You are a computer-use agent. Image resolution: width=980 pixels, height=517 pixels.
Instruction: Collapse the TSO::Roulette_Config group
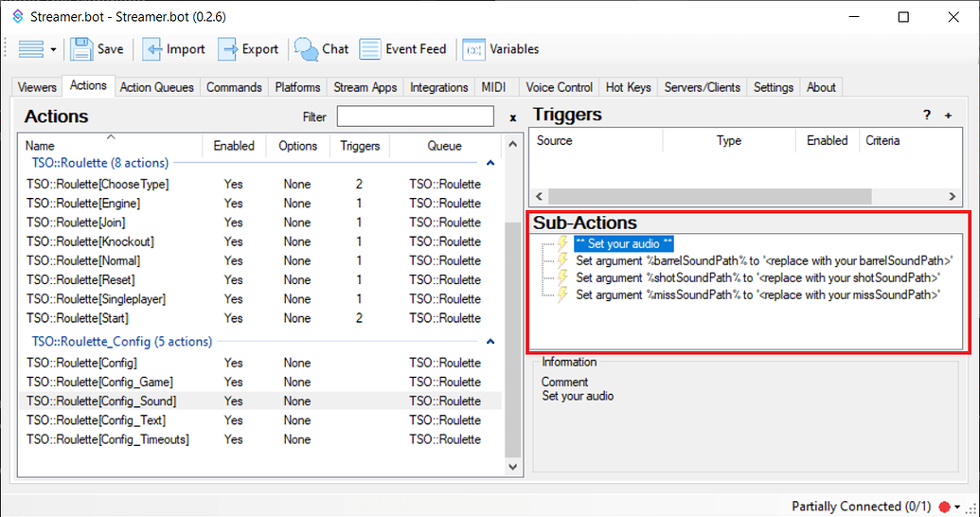coord(490,342)
